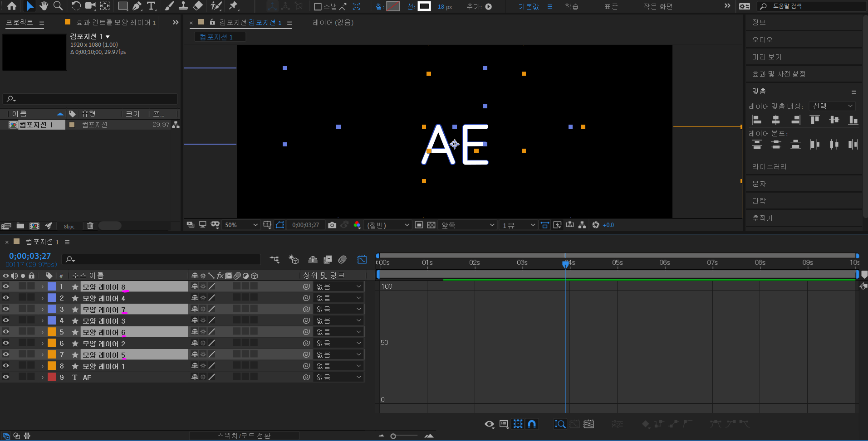Select the Puppet Pin tool
This screenshot has height=441, width=868.
coord(233,6)
